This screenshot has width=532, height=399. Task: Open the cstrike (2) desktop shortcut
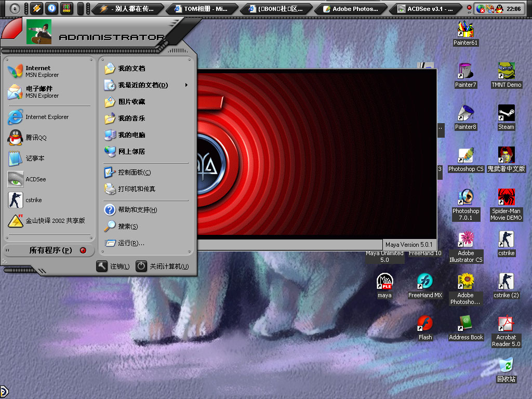pyautogui.click(x=506, y=286)
